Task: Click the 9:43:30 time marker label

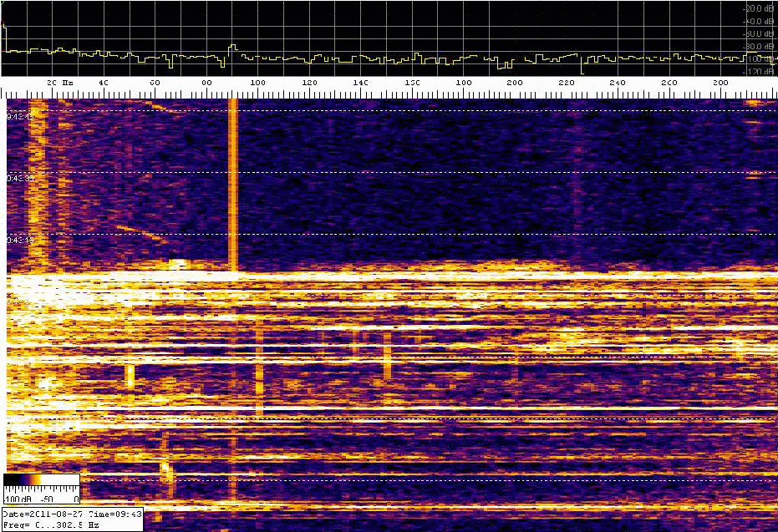Action: point(20,178)
